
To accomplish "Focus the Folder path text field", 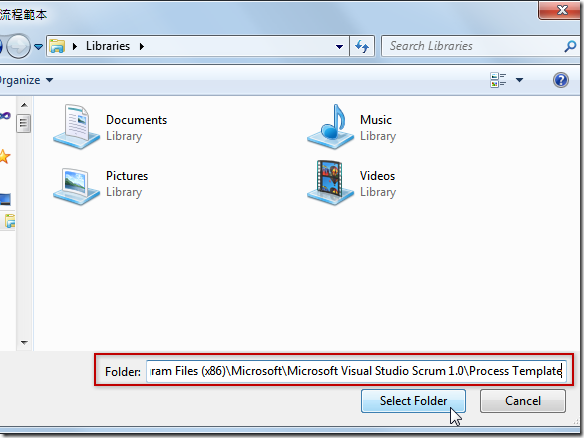I will 356,371.
